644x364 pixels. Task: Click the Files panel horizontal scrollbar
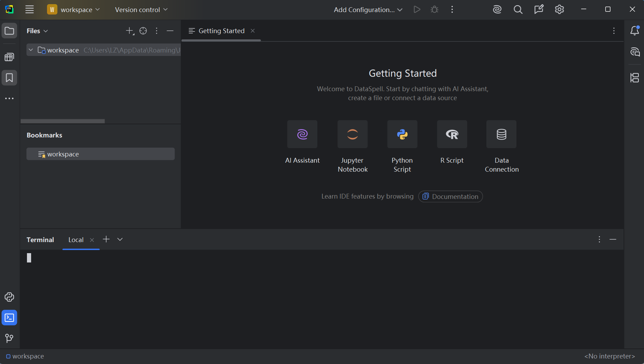[x=63, y=121]
